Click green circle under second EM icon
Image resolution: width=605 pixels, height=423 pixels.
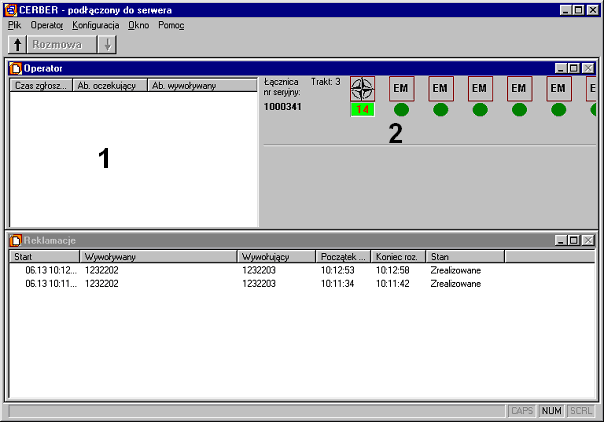[440, 110]
